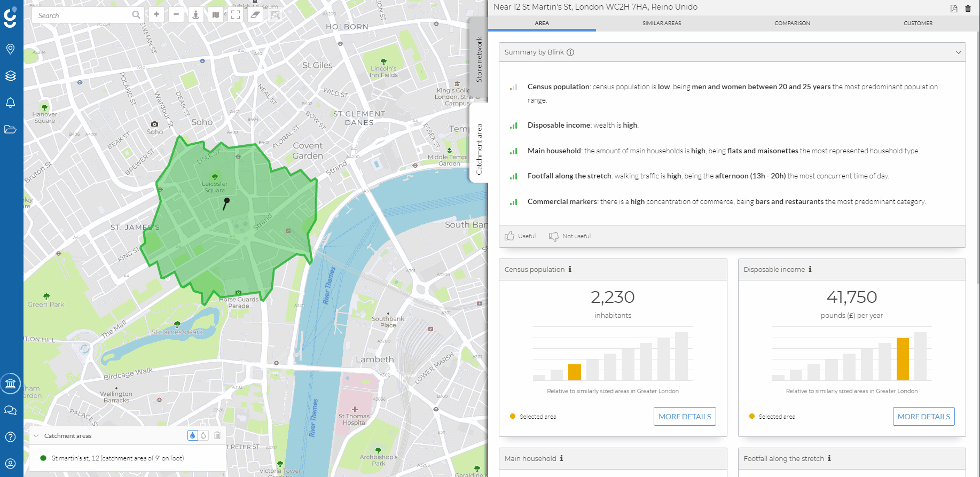This screenshot has height=477, width=980.
Task: Open notifications bell in left sidebar
Action: coord(10,103)
